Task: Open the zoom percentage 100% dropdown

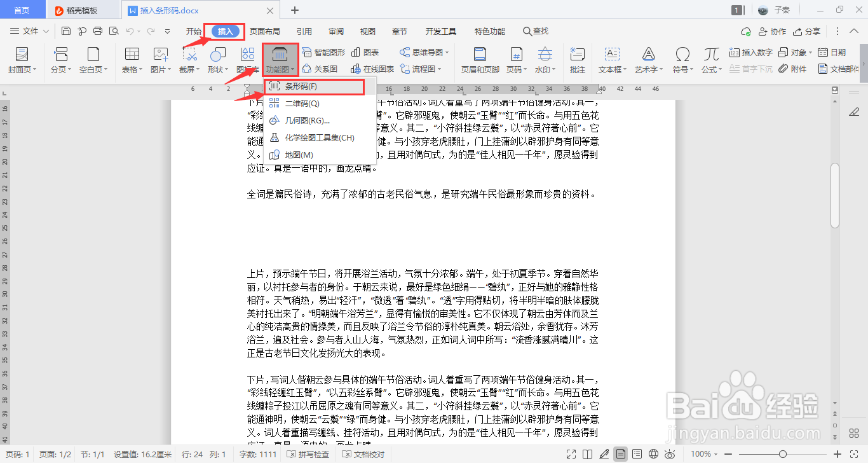Action: coord(703,454)
